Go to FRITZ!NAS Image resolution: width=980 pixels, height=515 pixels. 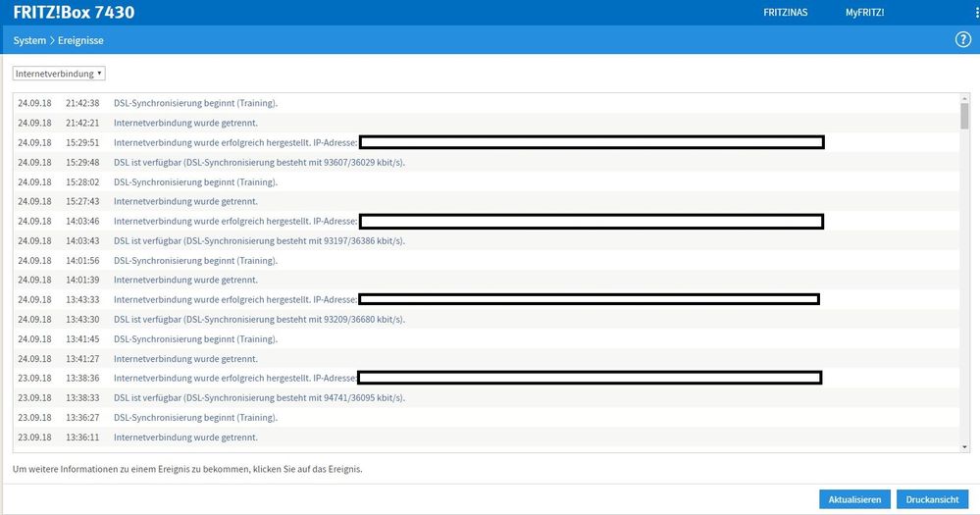pos(785,13)
